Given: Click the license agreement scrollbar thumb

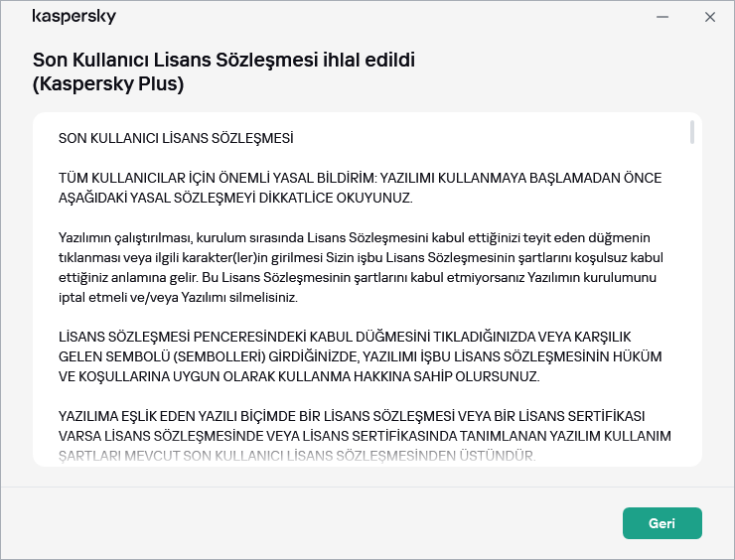Looking at the screenshot, I should click(x=691, y=134).
